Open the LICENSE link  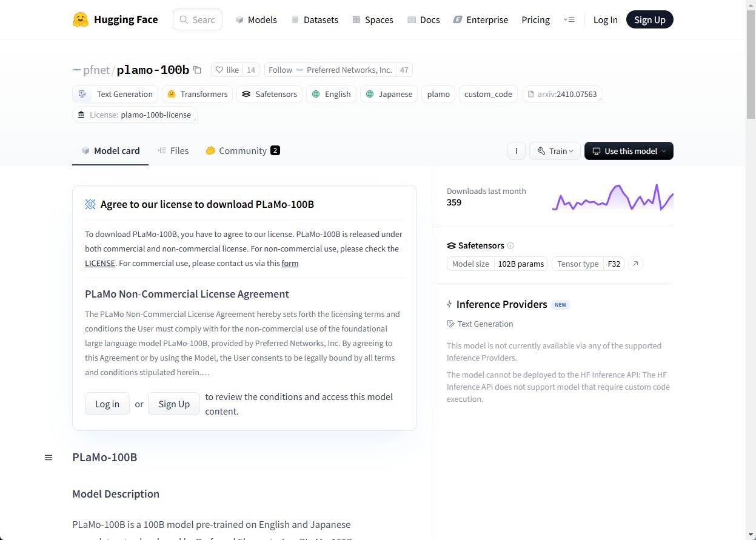100,263
